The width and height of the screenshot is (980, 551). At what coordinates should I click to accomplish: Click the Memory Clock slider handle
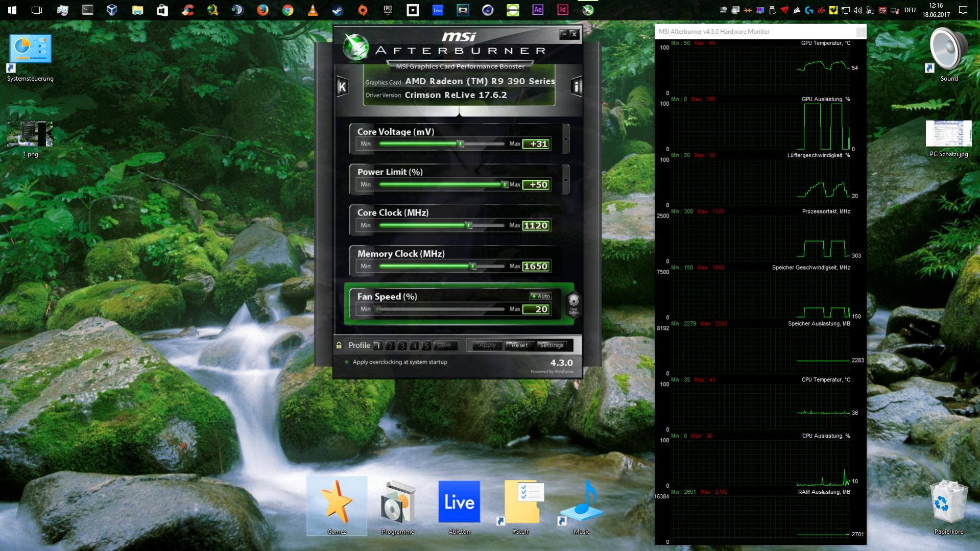tap(473, 266)
